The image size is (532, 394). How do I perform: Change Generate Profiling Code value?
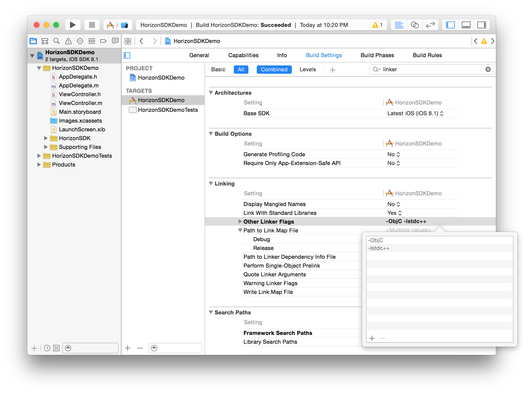coord(394,155)
